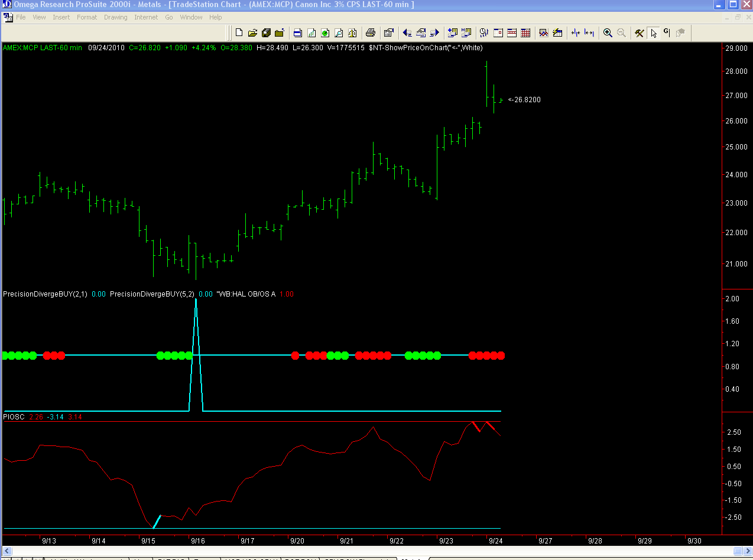Click the New document icon
753x560 pixels.
239,33
